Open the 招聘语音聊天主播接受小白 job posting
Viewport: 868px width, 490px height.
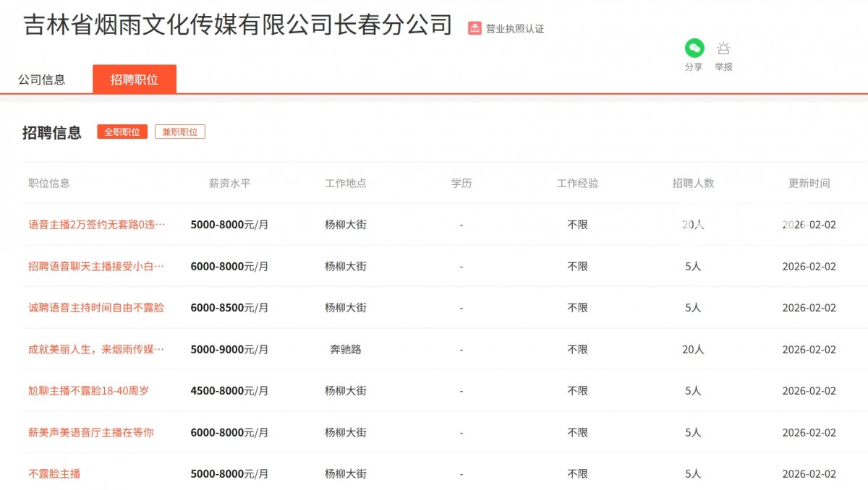coord(96,266)
